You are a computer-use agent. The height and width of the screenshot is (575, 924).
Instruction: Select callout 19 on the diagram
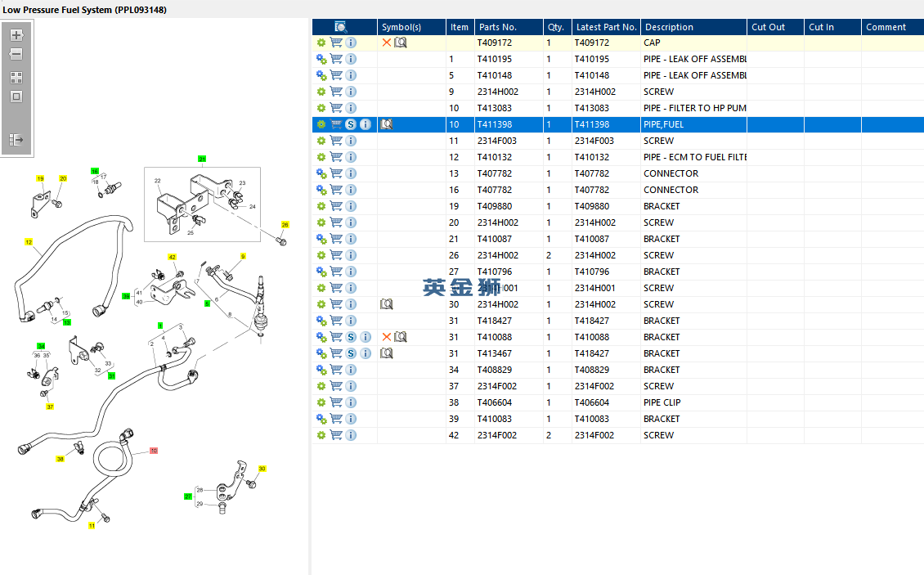[x=40, y=178]
